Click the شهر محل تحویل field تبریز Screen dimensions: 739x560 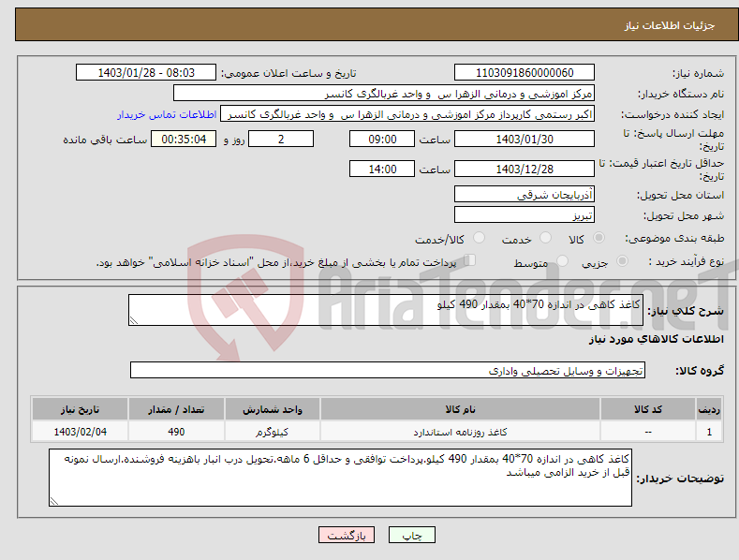pos(525,215)
